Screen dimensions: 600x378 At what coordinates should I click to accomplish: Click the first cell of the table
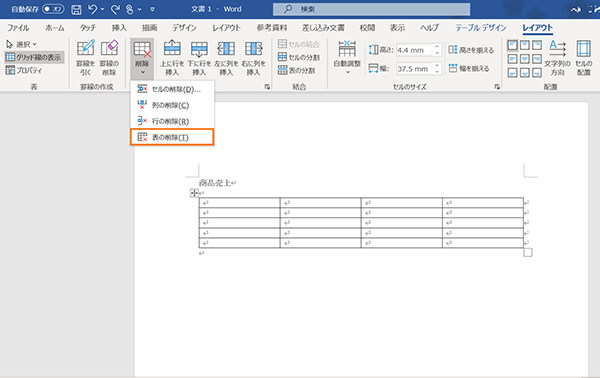[x=240, y=203]
